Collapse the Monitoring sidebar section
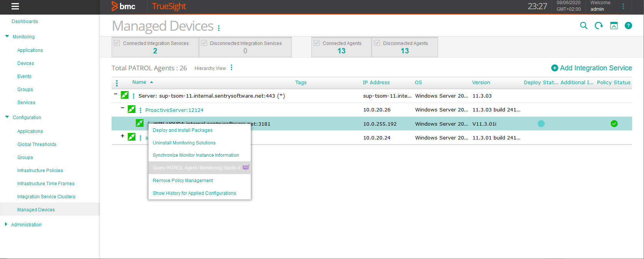The width and height of the screenshot is (644, 259). tap(7, 37)
